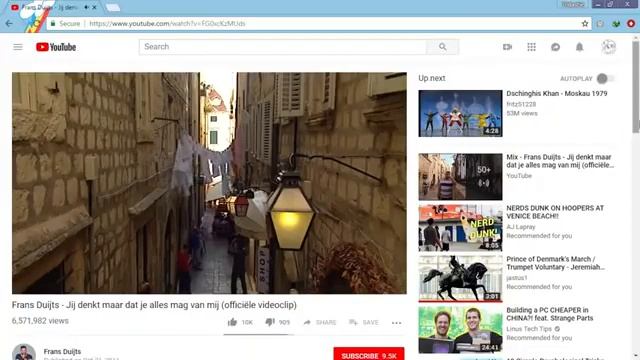Open the YouTube hamburger guide menu
Image resolution: width=640 pixels, height=360 pixels.
[x=18, y=47]
